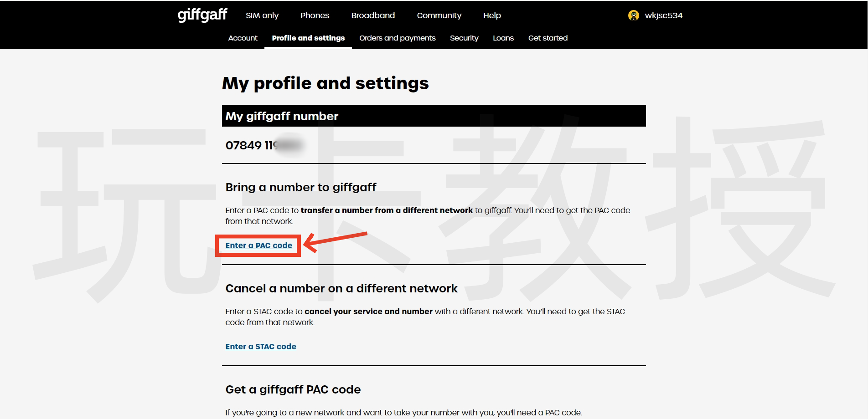Viewport: 868px width, 419px height.
Task: Select the Profile and settings tab
Action: (x=308, y=38)
